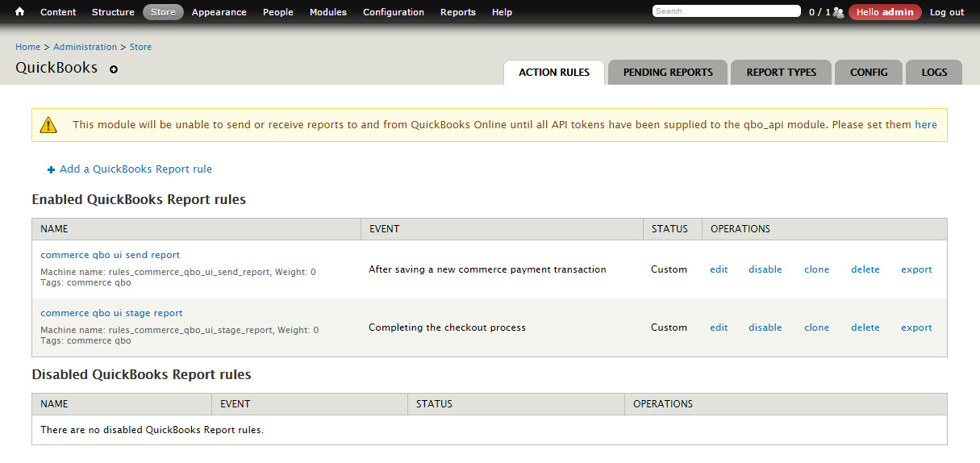The height and width of the screenshot is (463, 980).
Task: Switch to the Config tab
Action: pos(869,72)
